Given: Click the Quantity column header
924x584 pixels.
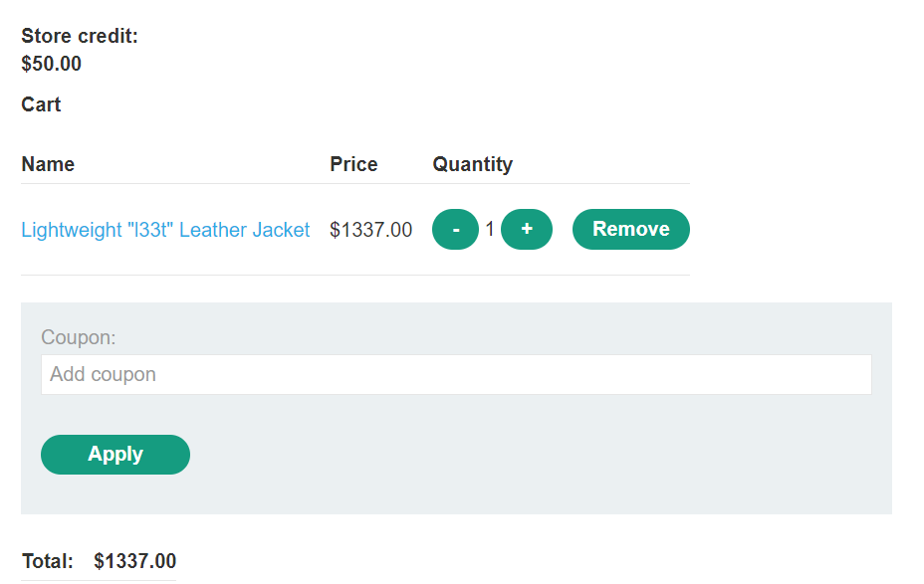Looking at the screenshot, I should click(472, 164).
